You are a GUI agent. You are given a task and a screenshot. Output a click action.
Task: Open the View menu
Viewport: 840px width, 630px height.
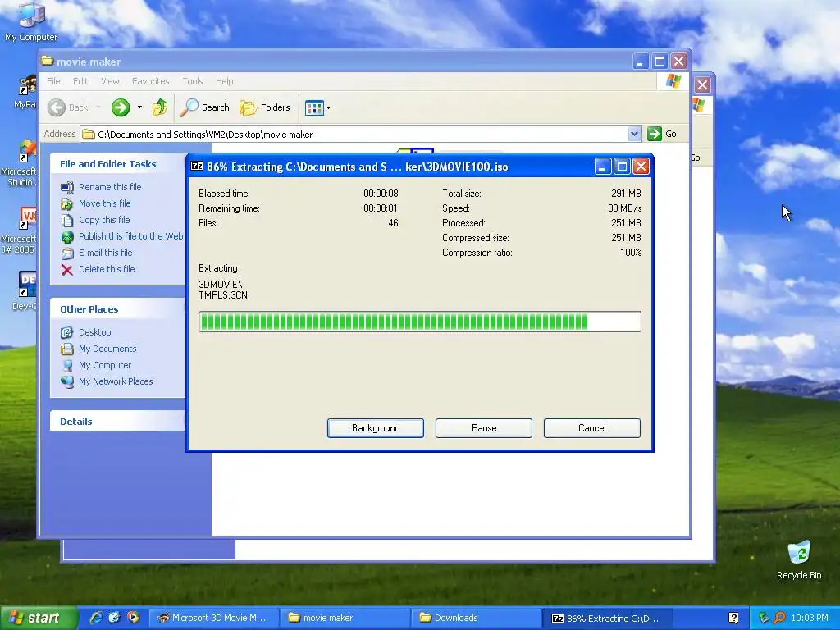pos(110,81)
